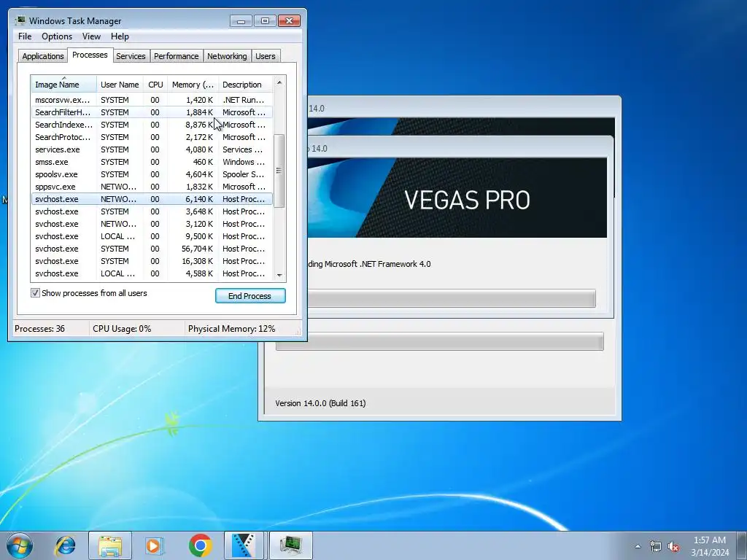Launch Google Chrome from taskbar
Screen dimensions: 747x560
pos(200,545)
